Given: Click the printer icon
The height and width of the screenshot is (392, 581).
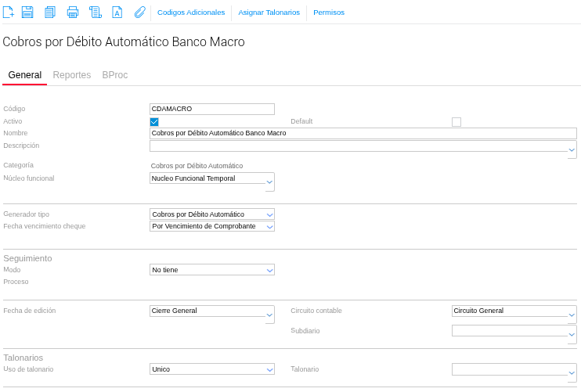Looking at the screenshot, I should (73, 12).
